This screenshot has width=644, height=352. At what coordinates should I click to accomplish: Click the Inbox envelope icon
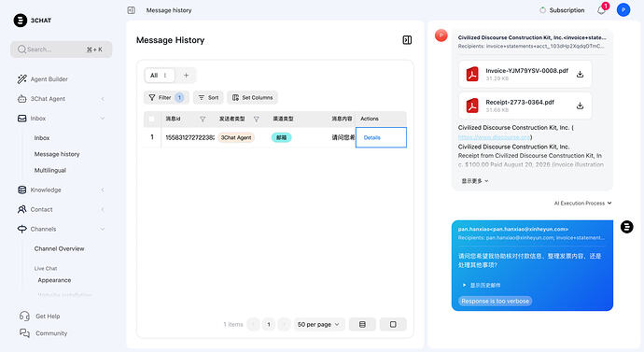click(x=22, y=119)
